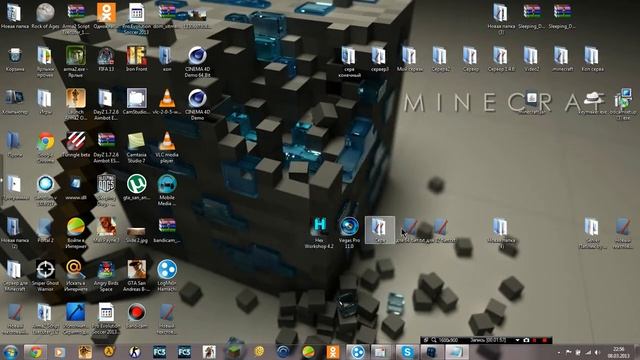Image resolution: width=640 pixels, height=360 pixels.
Task: Open the volume speaker tray icon
Action: [x=598, y=352]
